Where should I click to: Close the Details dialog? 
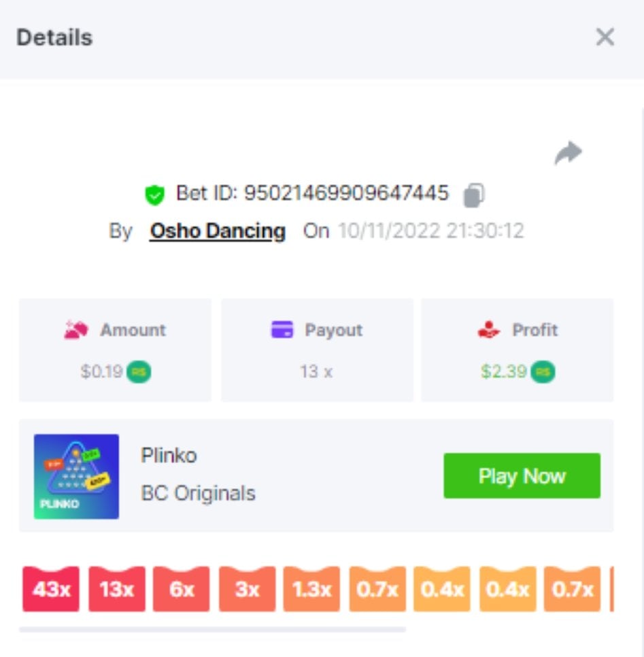click(x=605, y=37)
